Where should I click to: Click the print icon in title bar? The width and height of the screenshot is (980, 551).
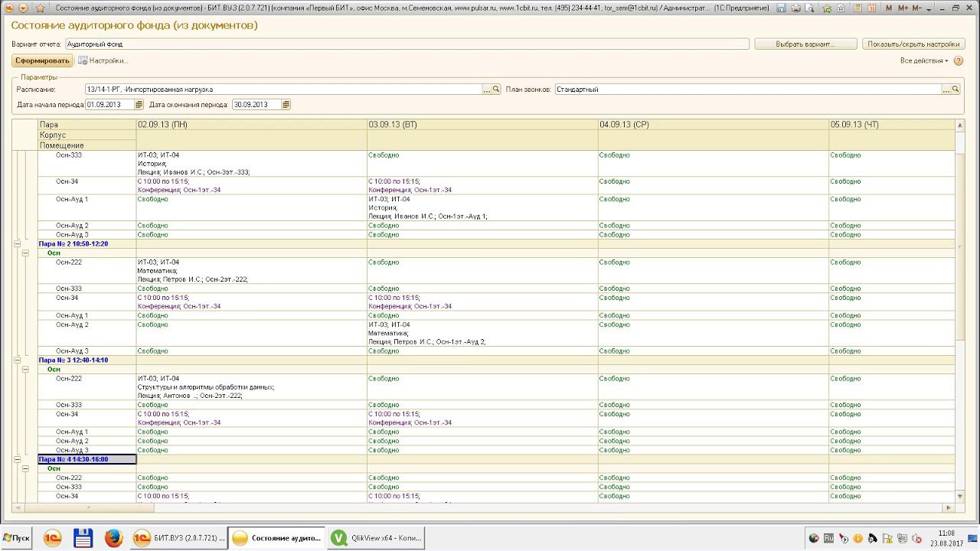click(x=795, y=8)
